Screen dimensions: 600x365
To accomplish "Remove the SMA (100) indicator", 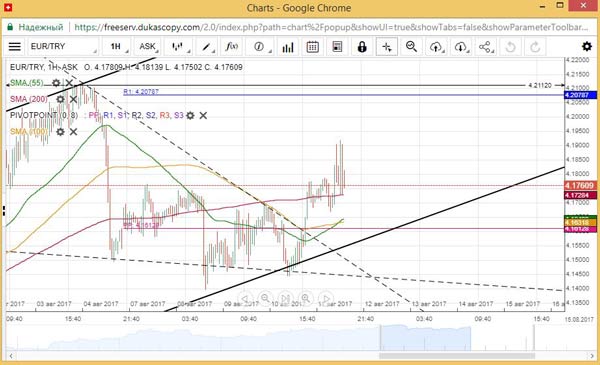I will 73,132.
